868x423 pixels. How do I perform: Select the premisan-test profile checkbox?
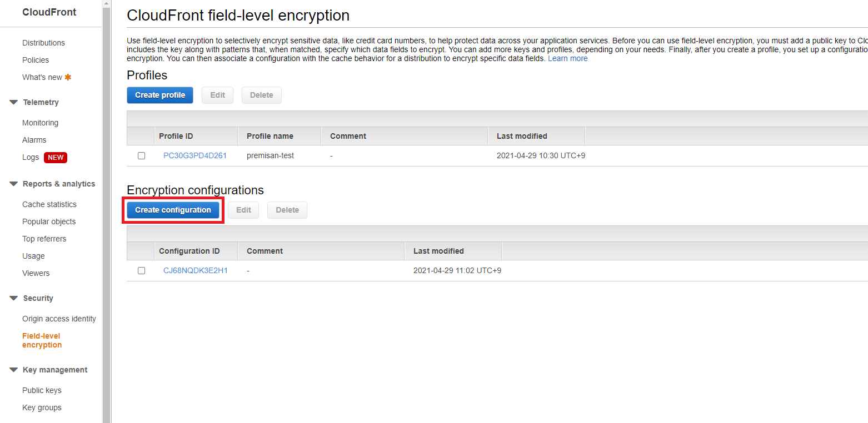[141, 156]
